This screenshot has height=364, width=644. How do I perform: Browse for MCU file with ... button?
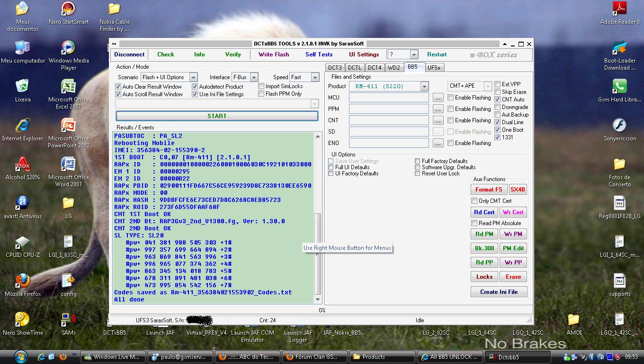(438, 98)
